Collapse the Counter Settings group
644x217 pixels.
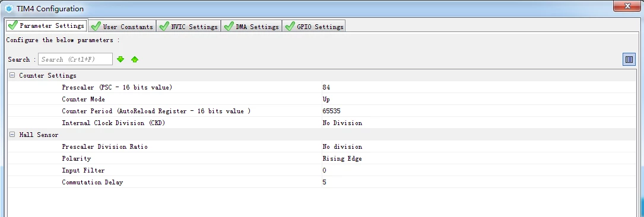coord(12,75)
